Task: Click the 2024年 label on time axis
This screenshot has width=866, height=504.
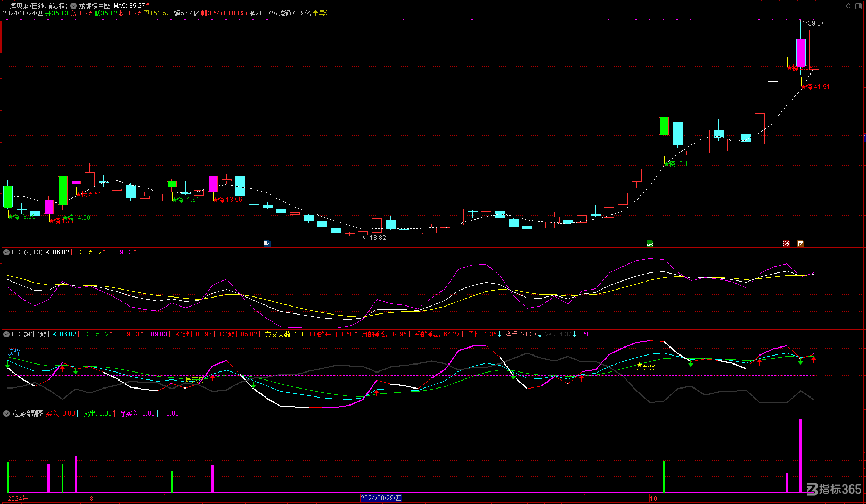Action: (x=19, y=499)
